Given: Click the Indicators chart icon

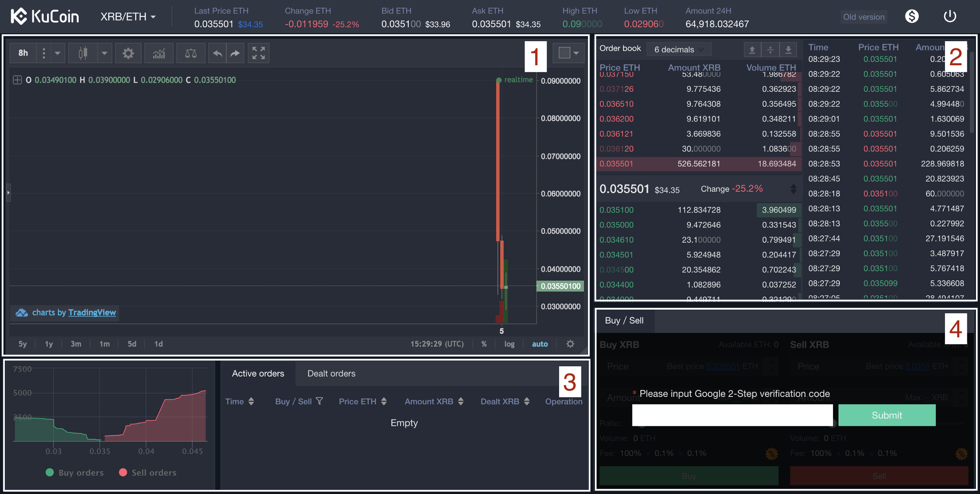Looking at the screenshot, I should click(x=159, y=53).
